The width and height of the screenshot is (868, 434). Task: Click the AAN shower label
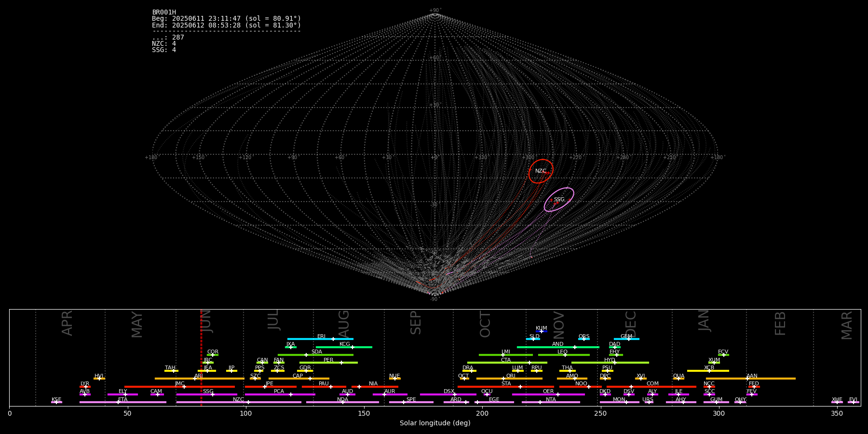click(752, 376)
